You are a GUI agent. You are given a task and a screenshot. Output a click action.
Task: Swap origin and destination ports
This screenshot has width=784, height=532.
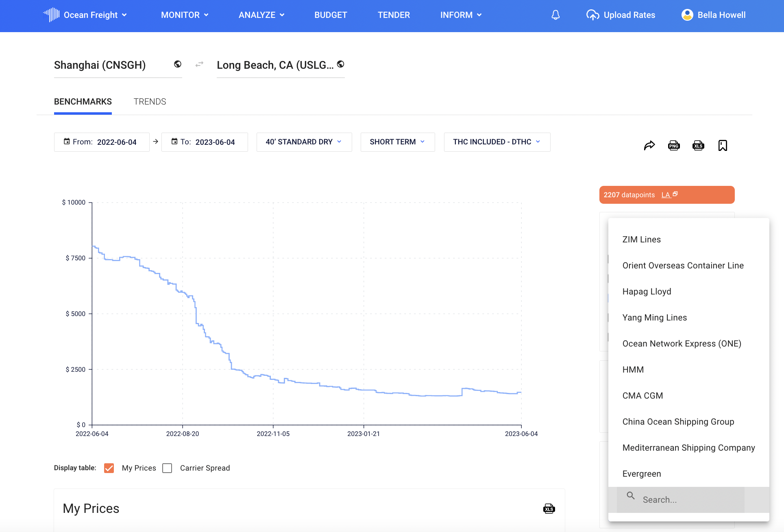[199, 64]
